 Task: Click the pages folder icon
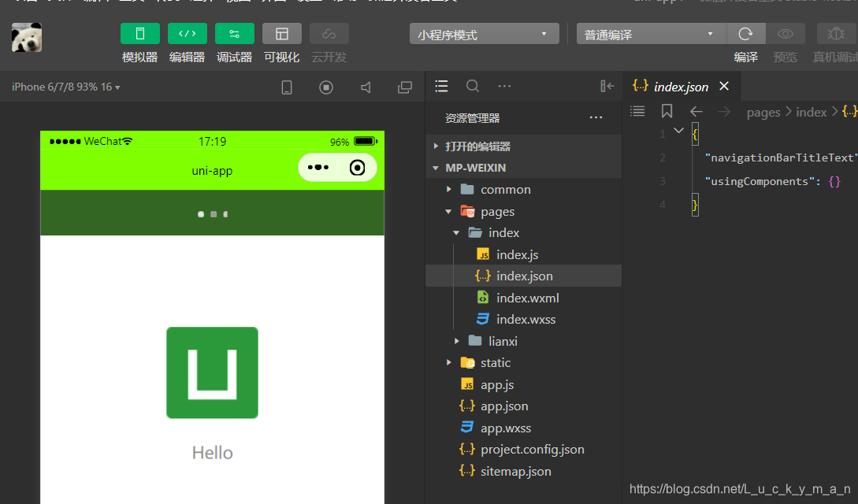coord(467,211)
